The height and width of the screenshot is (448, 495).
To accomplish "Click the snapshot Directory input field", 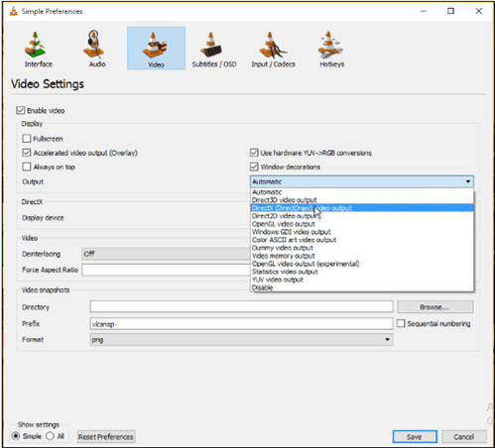I will [241, 306].
